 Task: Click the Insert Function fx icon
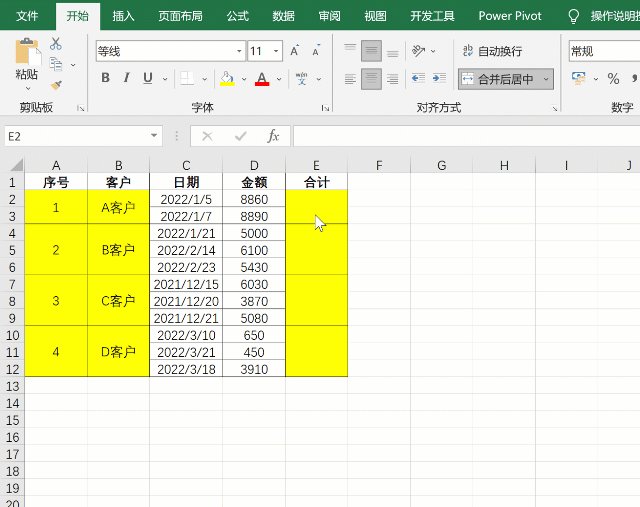[272, 136]
